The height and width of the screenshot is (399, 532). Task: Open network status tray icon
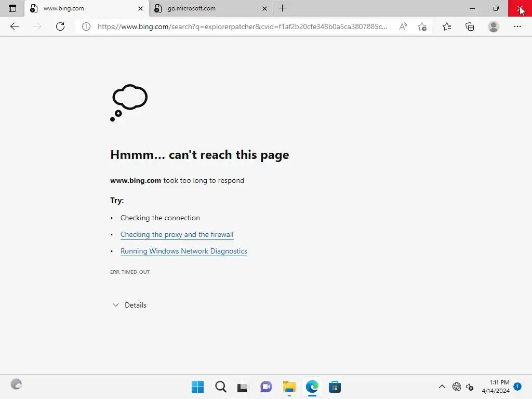(457, 387)
